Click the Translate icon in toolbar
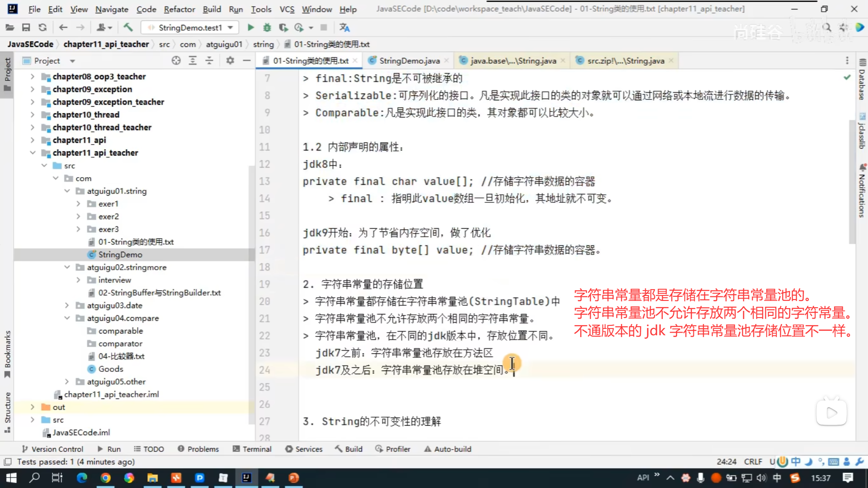 (x=344, y=28)
